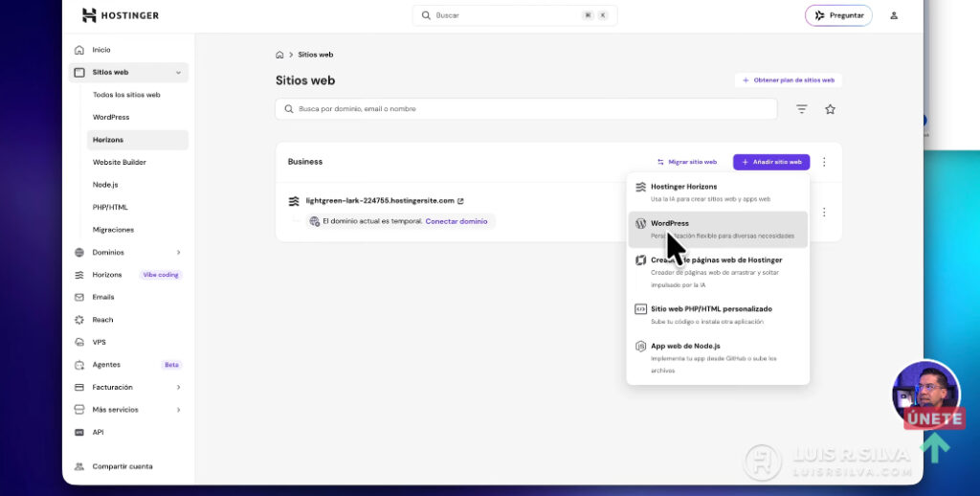Expand the Más servicios chevron

point(178,411)
